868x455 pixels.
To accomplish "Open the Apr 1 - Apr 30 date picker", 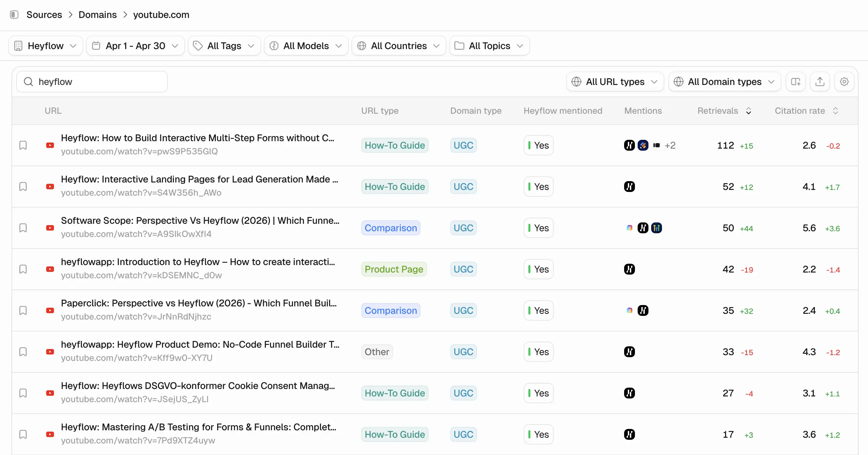I will 135,46.
